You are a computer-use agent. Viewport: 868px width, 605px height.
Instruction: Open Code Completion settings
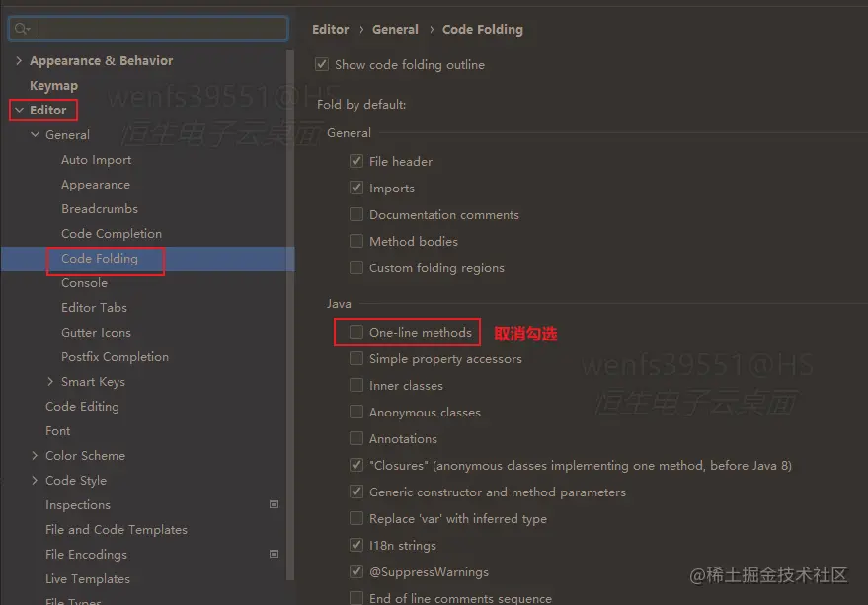(112, 234)
